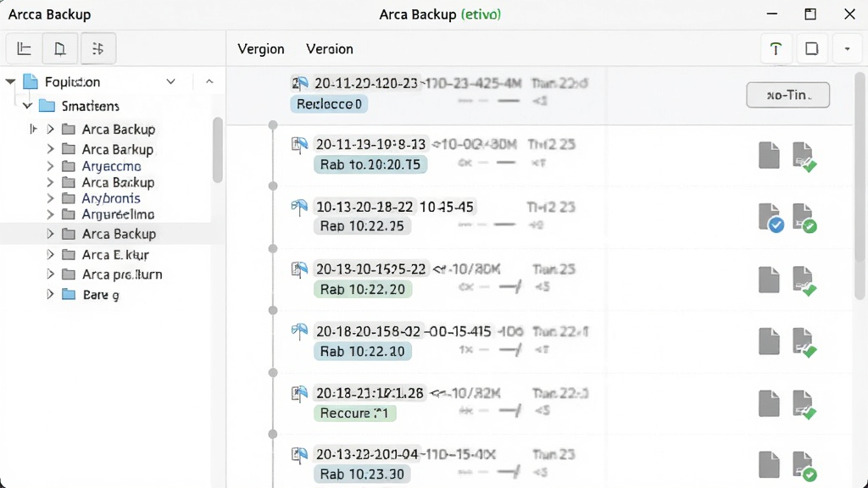The height and width of the screenshot is (488, 868).
Task: Click the Rab 10:22.10 tag
Action: pyautogui.click(x=363, y=352)
